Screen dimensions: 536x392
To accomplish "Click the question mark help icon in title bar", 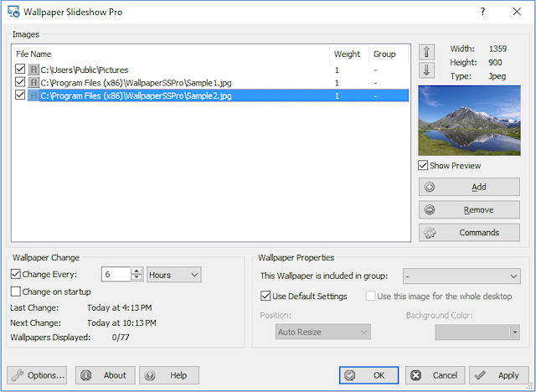I will [x=482, y=12].
